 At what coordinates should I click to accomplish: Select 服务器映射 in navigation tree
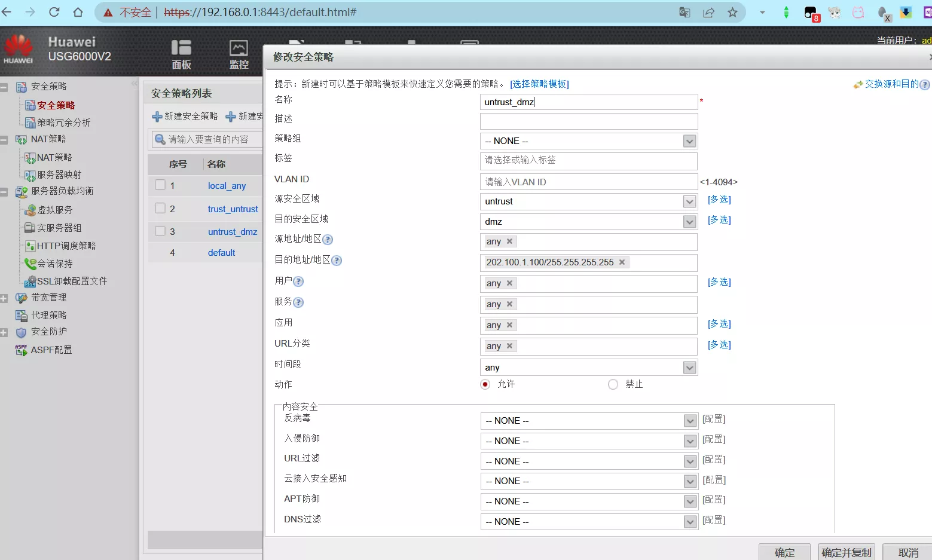click(x=59, y=175)
